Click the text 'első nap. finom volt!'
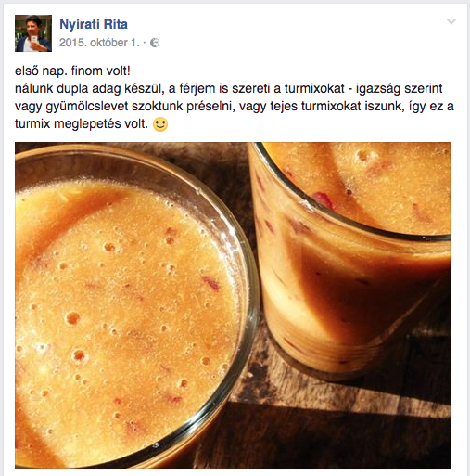The image size is (470, 476). [72, 71]
